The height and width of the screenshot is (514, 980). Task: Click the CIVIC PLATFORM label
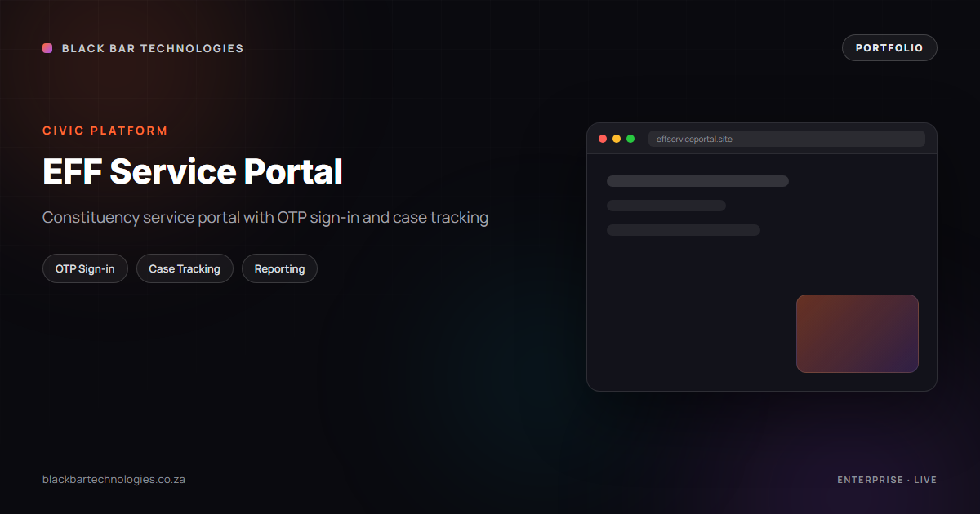pyautogui.click(x=105, y=131)
